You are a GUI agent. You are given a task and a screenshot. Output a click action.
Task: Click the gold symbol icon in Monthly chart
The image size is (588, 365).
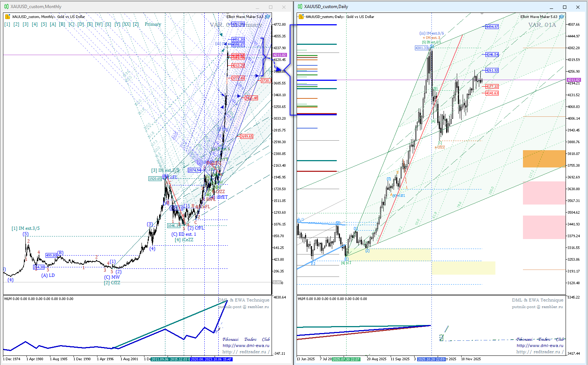pyautogui.click(x=7, y=17)
